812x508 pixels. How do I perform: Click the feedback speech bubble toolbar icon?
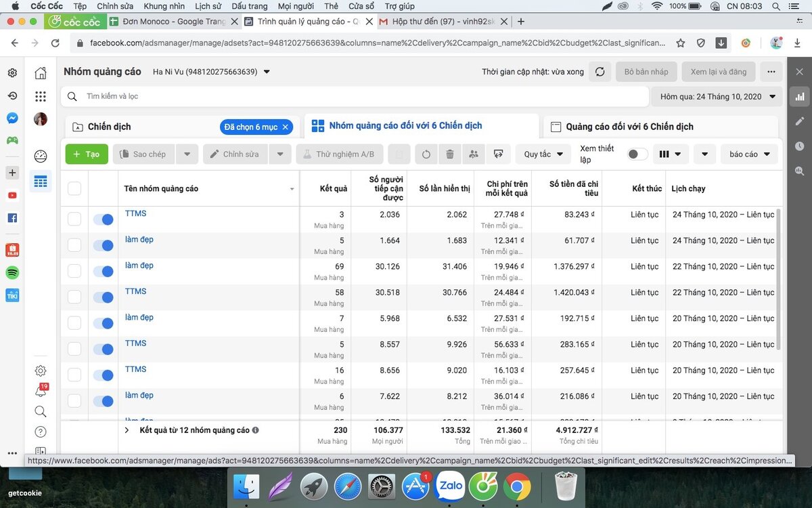click(x=498, y=154)
